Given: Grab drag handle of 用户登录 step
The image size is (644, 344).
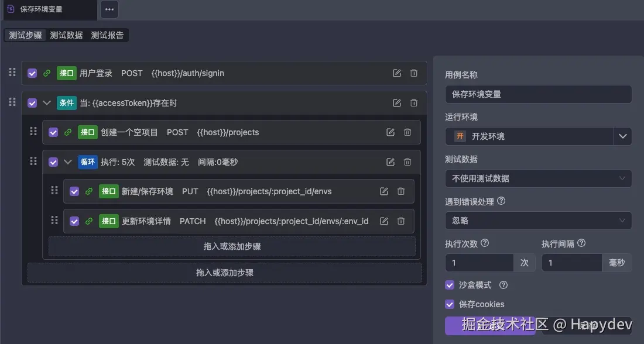Looking at the screenshot, I should pos(12,72).
